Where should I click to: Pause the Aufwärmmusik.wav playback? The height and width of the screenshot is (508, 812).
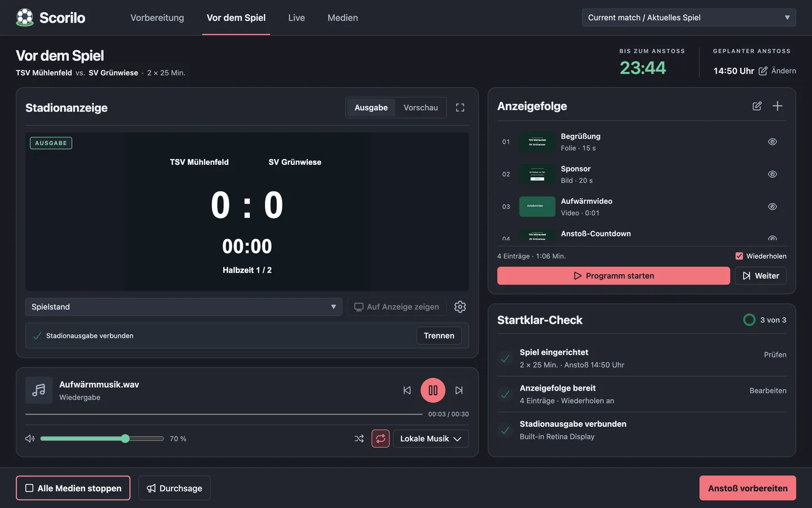coord(433,390)
